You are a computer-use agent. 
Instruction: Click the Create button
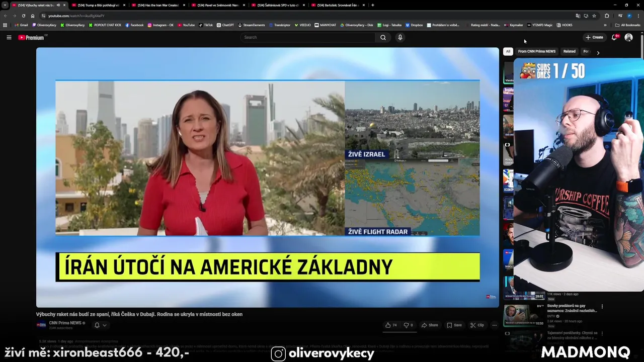[594, 37]
